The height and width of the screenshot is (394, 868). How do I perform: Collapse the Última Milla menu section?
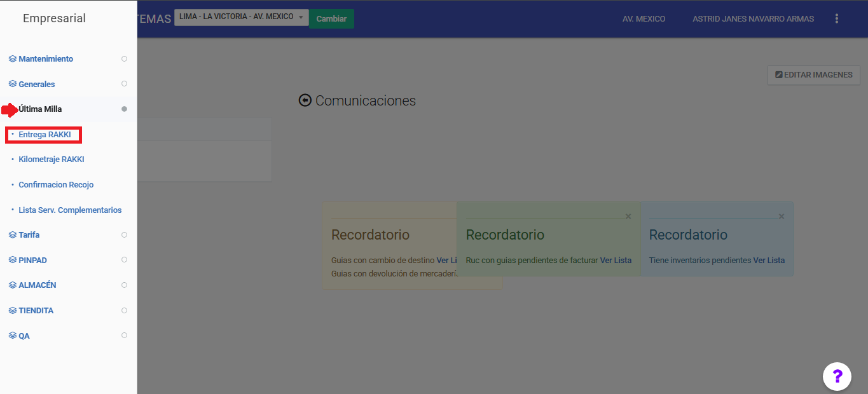coord(40,109)
